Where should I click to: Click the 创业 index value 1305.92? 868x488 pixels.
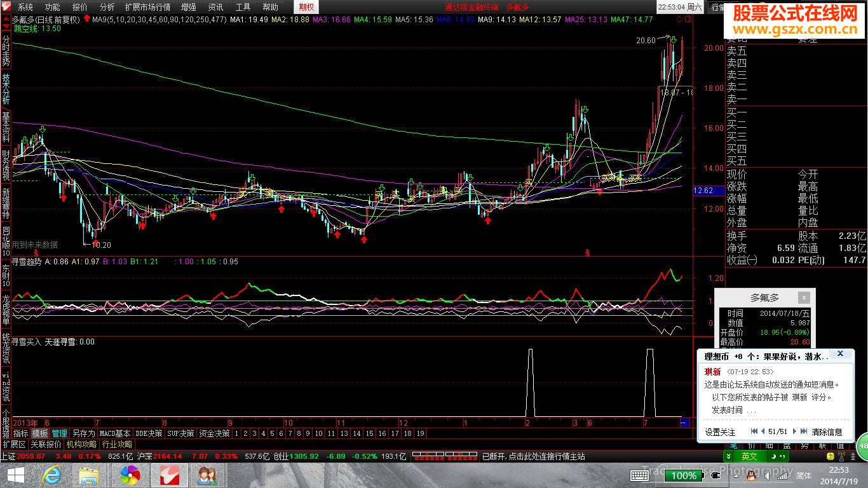point(304,456)
